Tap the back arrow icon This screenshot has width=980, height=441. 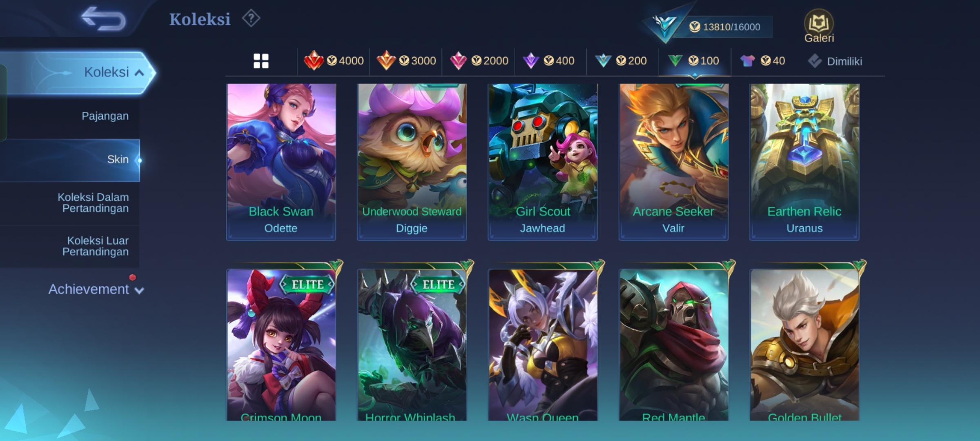point(103,19)
